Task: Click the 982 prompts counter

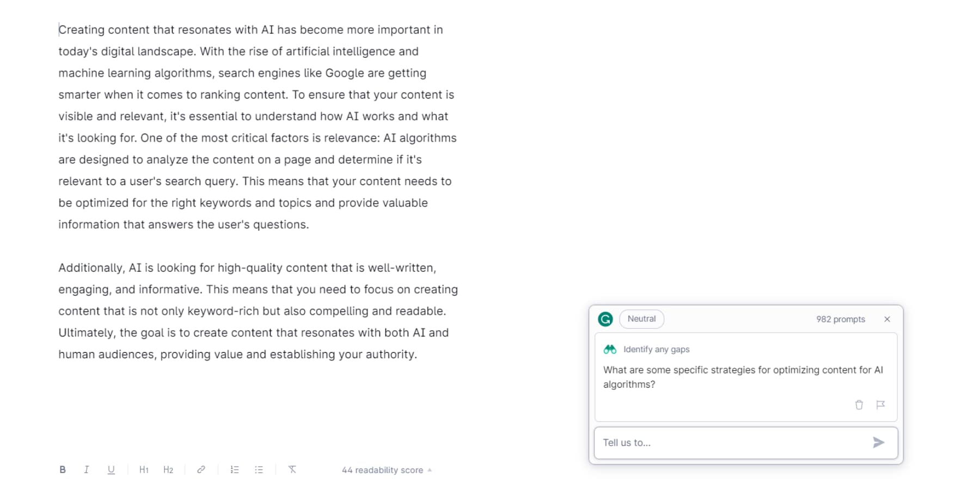Action: pyautogui.click(x=840, y=320)
